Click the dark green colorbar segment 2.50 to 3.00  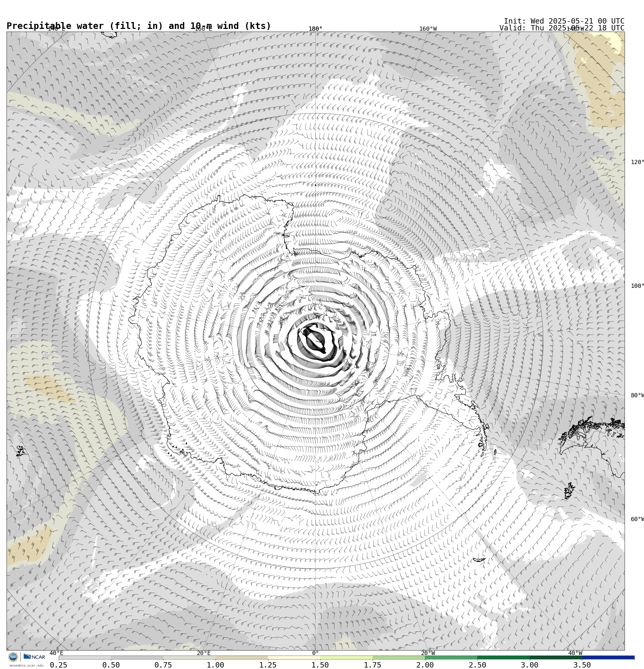click(503, 657)
